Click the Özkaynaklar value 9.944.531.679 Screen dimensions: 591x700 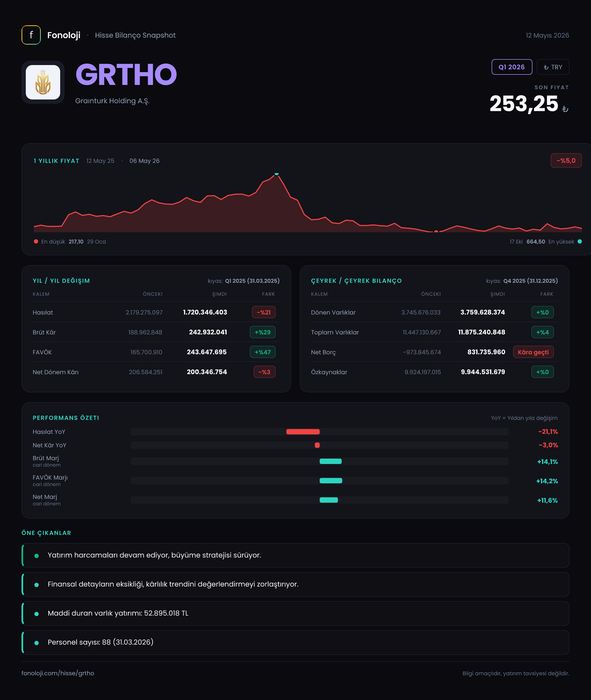coord(483,372)
